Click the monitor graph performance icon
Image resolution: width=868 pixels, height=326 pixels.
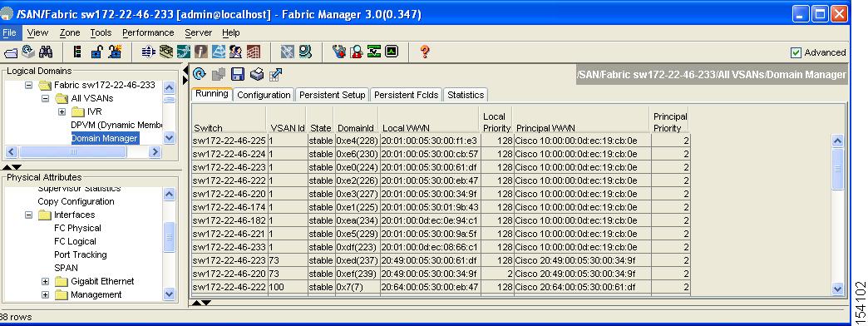[392, 52]
